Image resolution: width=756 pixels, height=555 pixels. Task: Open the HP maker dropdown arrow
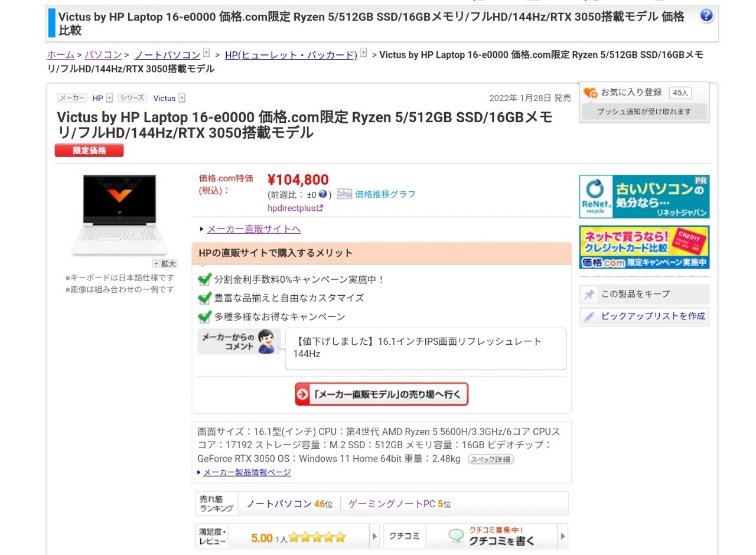[109, 98]
